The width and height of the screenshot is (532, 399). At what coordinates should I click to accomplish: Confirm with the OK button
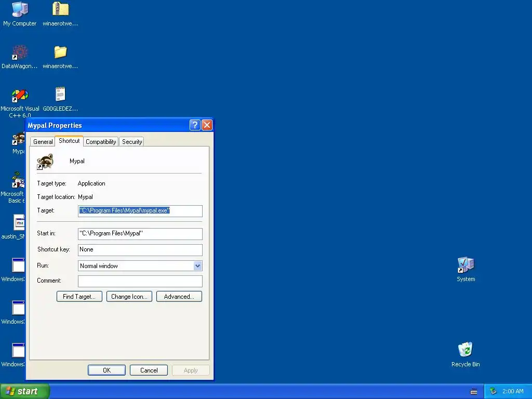[x=107, y=370]
